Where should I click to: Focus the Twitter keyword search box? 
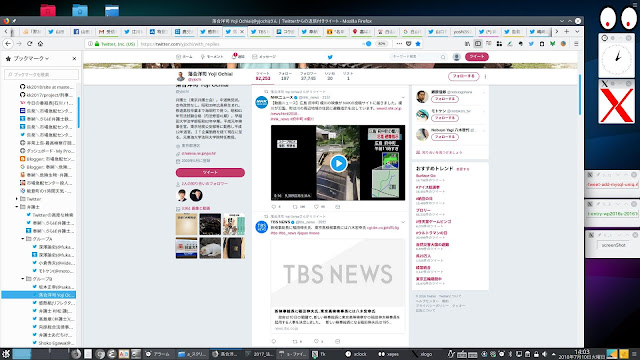(418, 57)
